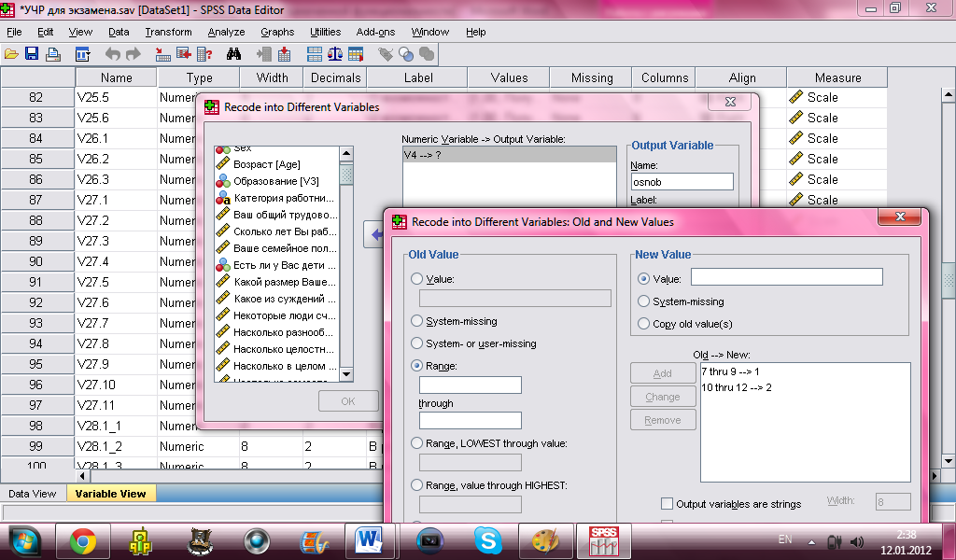
Task: Open Google Chrome from taskbar
Action: 83,541
